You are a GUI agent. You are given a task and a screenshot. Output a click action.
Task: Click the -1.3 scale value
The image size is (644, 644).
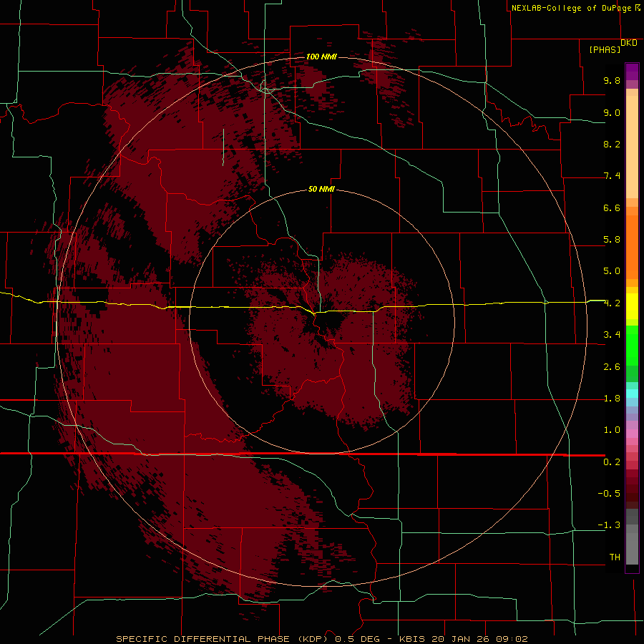pyautogui.click(x=609, y=525)
